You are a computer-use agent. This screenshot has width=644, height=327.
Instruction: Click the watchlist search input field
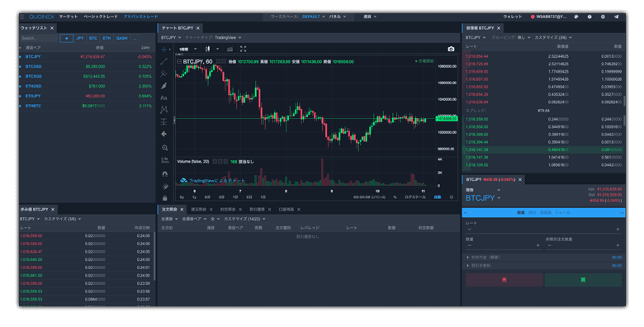[x=39, y=38]
